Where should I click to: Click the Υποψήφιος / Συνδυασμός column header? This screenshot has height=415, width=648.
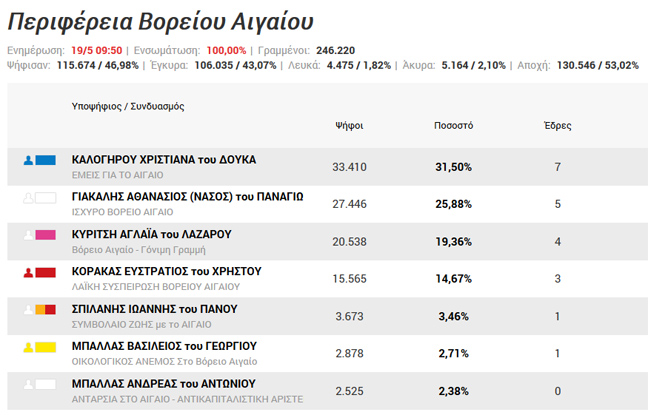click(128, 106)
